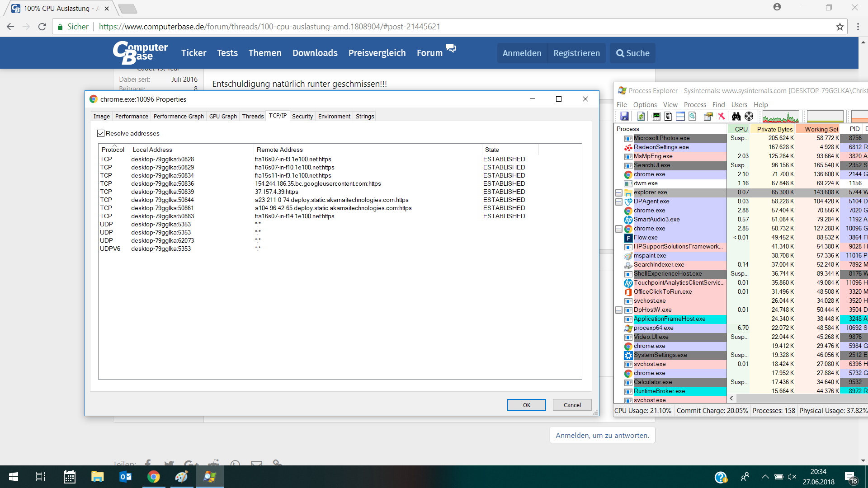This screenshot has width=868, height=488.
Task: Click the OK button in Properties dialog
Action: point(526,405)
